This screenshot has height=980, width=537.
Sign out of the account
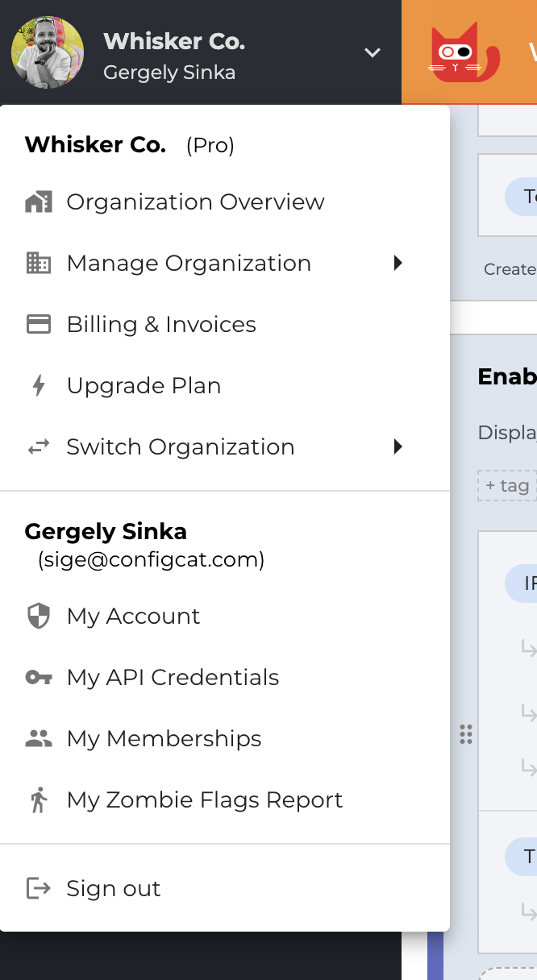[113, 888]
